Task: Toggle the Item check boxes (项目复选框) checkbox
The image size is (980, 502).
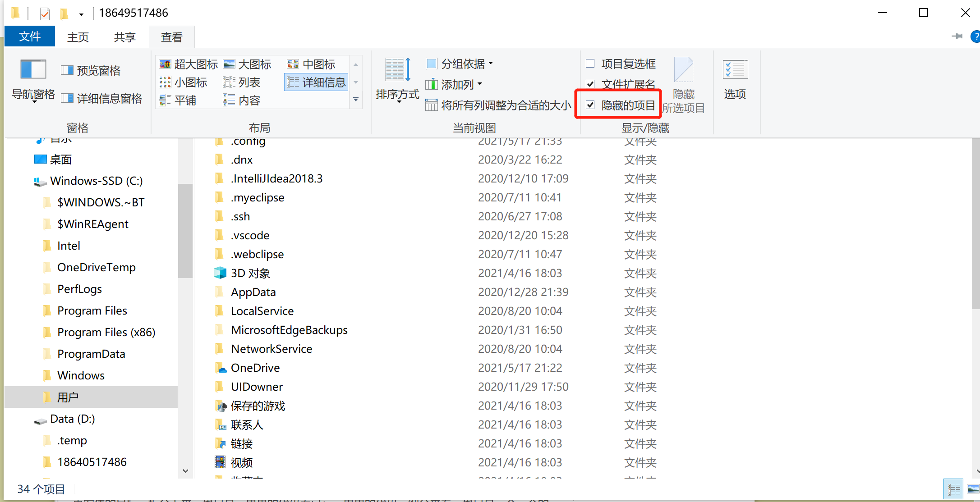Action: tap(590, 64)
